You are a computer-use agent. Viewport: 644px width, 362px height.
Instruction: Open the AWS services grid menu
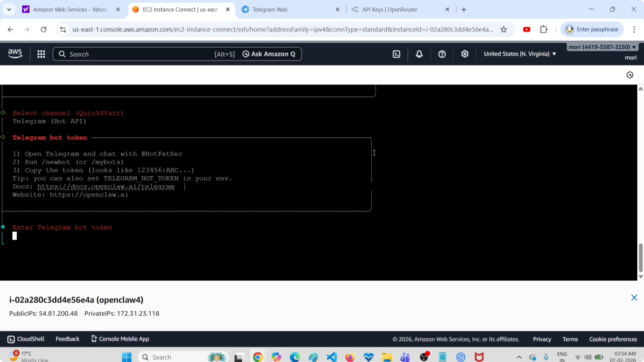[x=41, y=54]
